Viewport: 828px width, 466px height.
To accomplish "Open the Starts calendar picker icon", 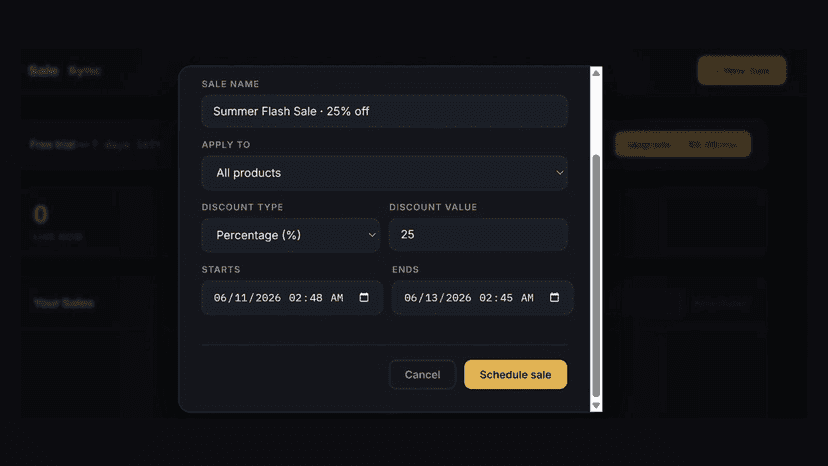I will coord(364,297).
